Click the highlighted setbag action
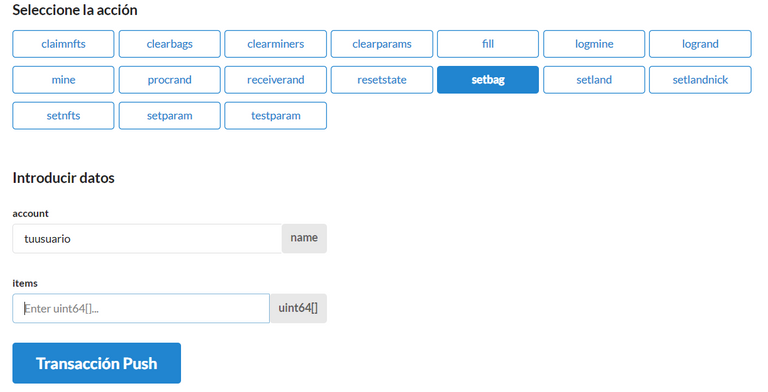Screen dimensions: 768x392 coord(488,80)
